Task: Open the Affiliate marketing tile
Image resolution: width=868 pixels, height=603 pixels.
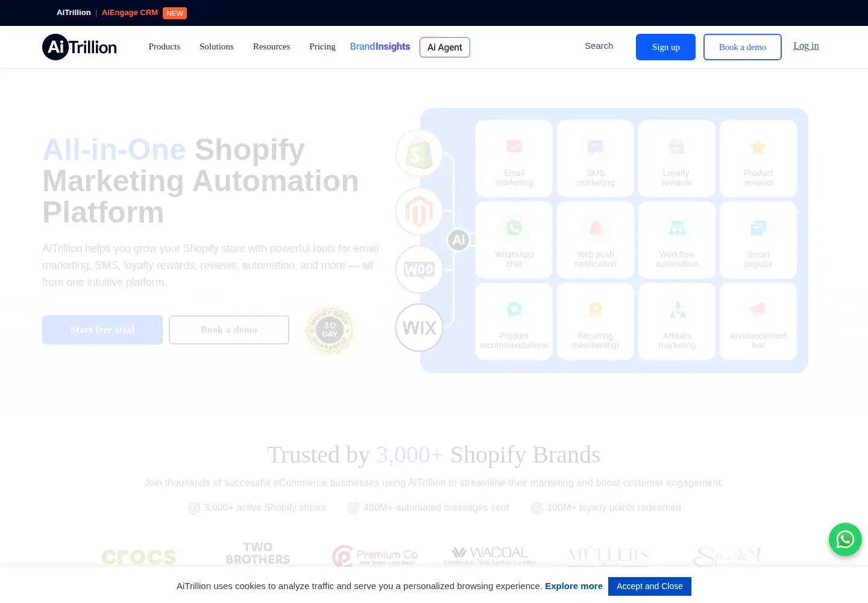Action: click(x=677, y=321)
